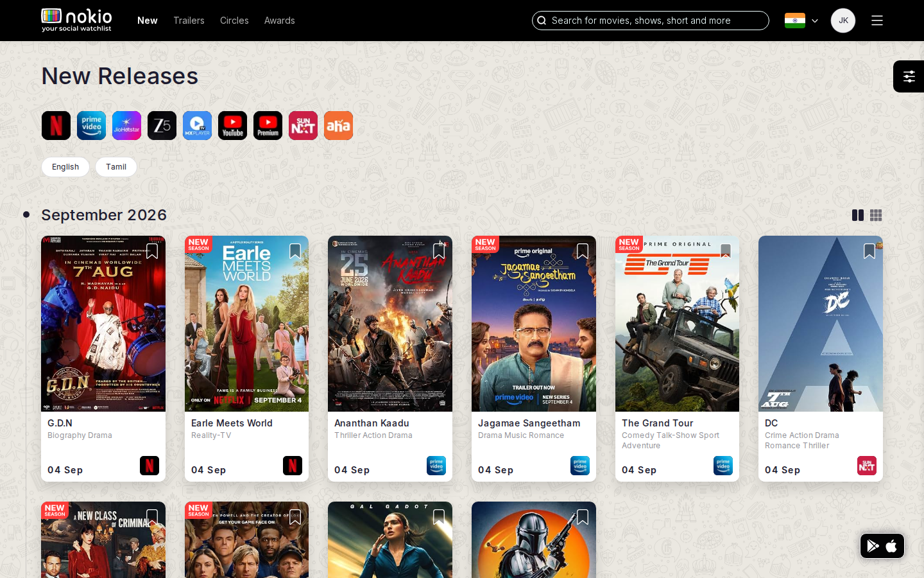Go to the New tab
Screen dimensions: 924x578
(x=148, y=21)
